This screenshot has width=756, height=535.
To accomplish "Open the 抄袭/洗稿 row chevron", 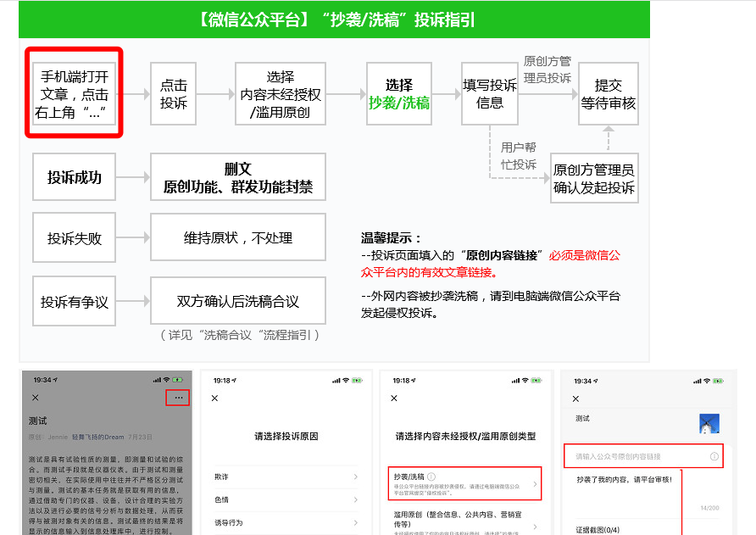I will pos(535,484).
